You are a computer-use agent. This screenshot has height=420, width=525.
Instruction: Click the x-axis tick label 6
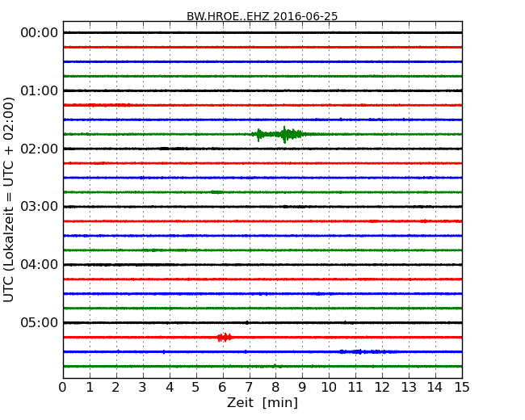pos(223,388)
